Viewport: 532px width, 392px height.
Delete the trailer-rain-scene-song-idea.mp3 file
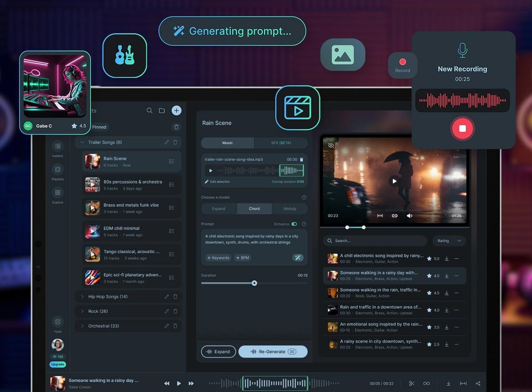[302, 159]
